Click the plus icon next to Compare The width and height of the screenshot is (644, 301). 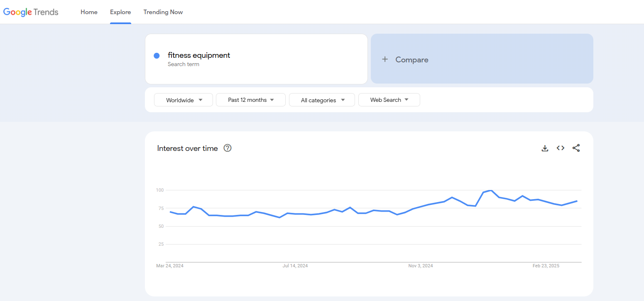pos(385,59)
